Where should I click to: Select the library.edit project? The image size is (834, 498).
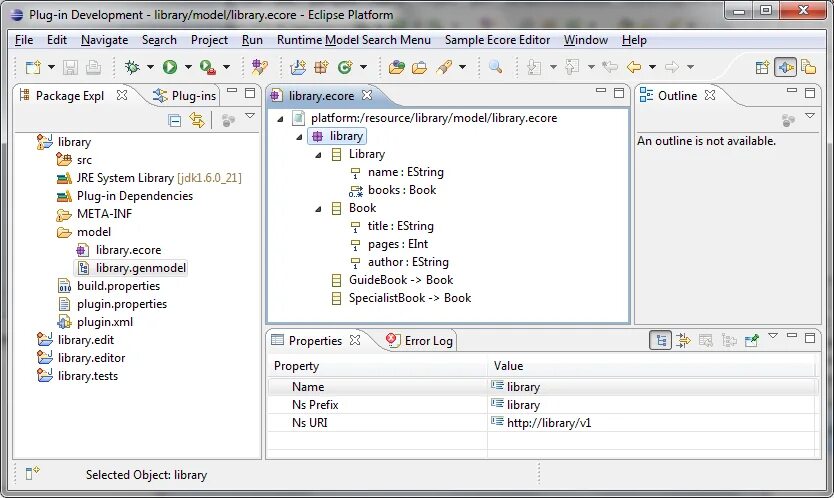pos(76,340)
